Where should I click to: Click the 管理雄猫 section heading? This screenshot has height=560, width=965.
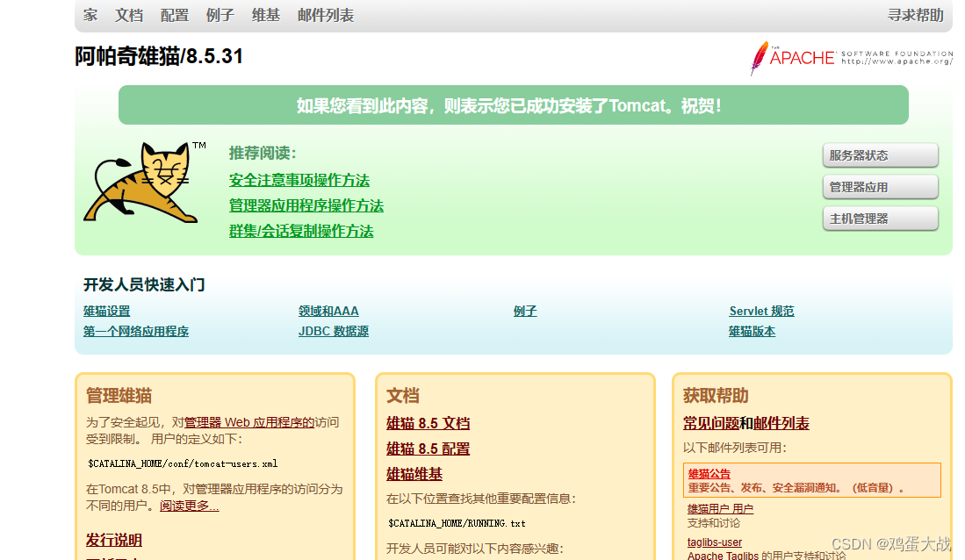(x=119, y=396)
